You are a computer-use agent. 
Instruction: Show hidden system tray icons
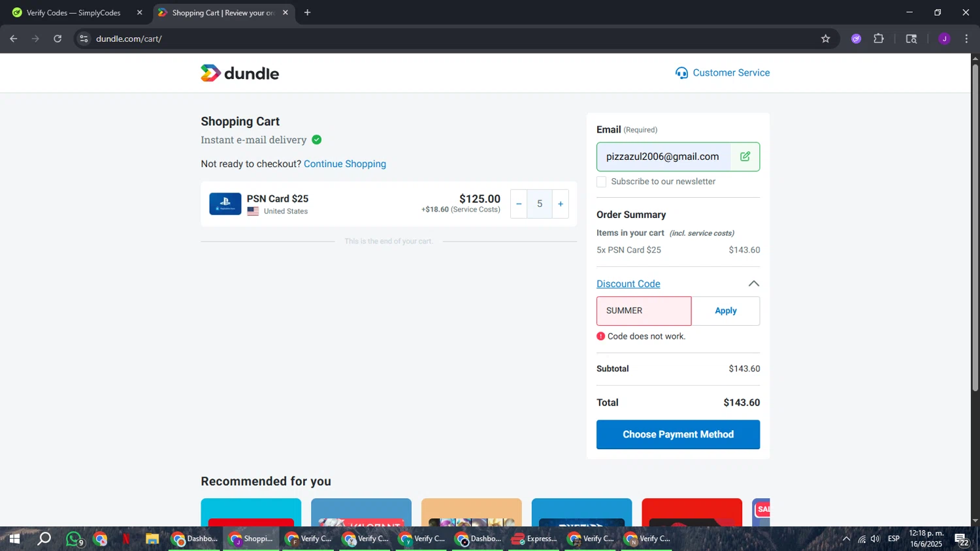point(846,539)
